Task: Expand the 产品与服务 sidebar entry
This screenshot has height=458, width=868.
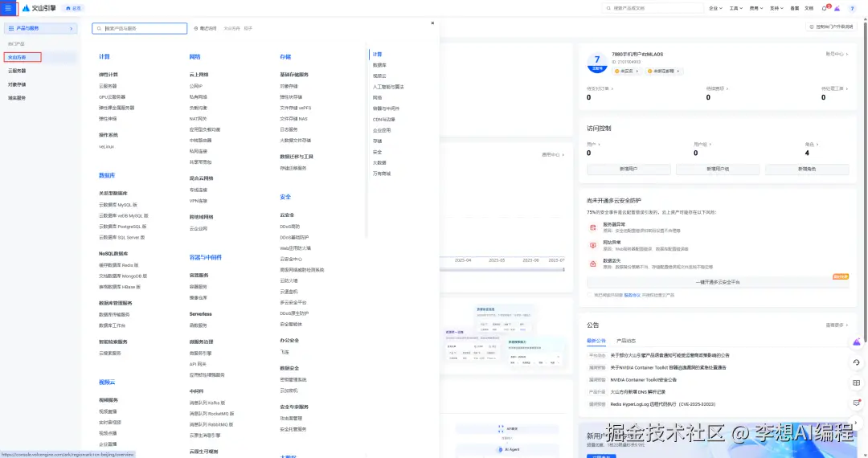Action: (40, 28)
